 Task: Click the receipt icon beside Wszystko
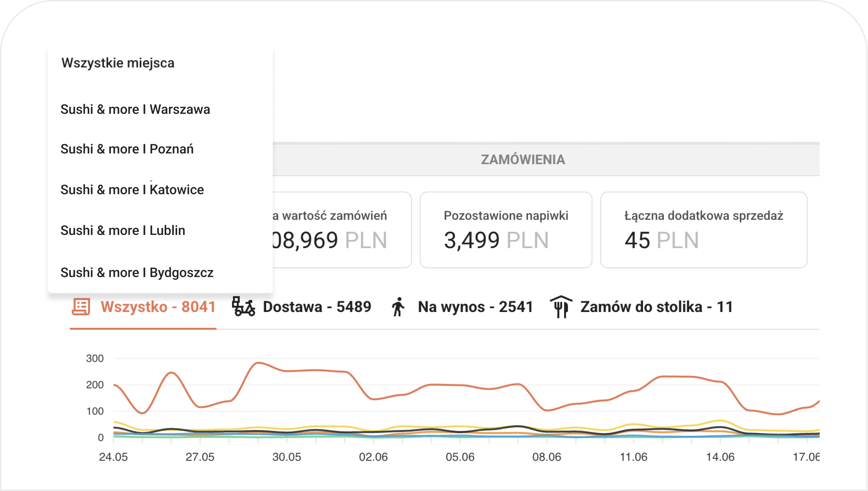(81, 307)
